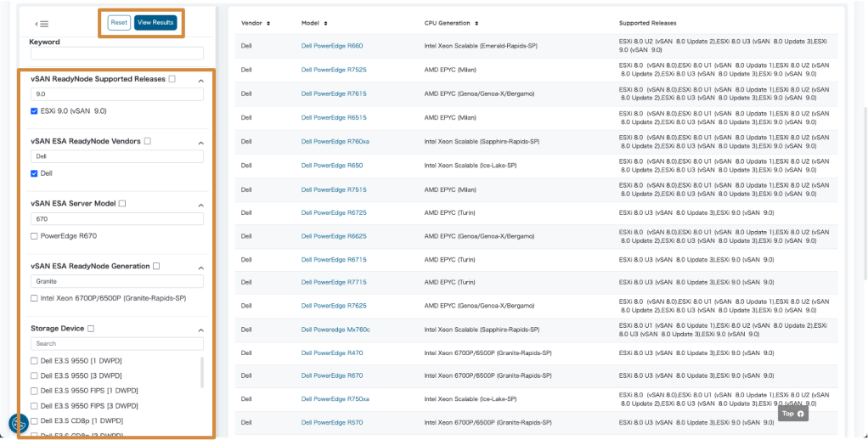This screenshot has width=868, height=440.
Task: Open the Dell PowerEdge R7615 link
Action: click(334, 93)
